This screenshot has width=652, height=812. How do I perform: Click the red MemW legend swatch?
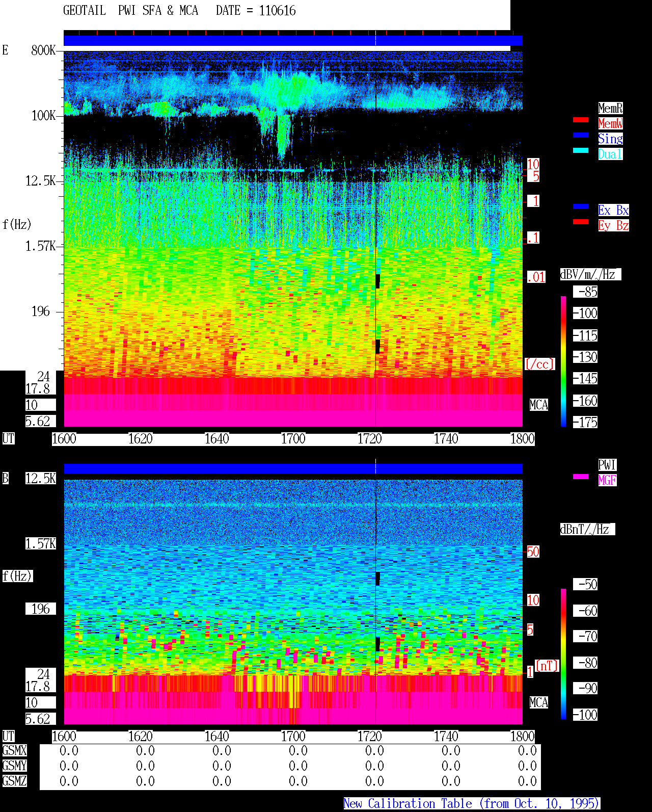pyautogui.click(x=581, y=120)
